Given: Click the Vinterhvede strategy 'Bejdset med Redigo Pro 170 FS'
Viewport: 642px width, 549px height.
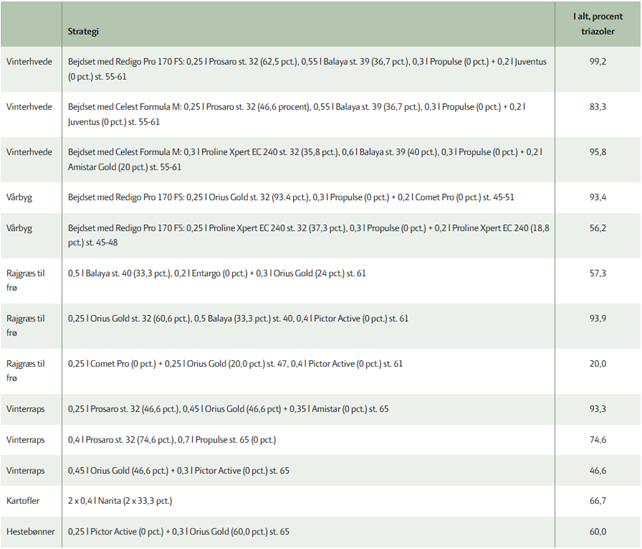Looking at the screenshot, I should pos(307,69).
